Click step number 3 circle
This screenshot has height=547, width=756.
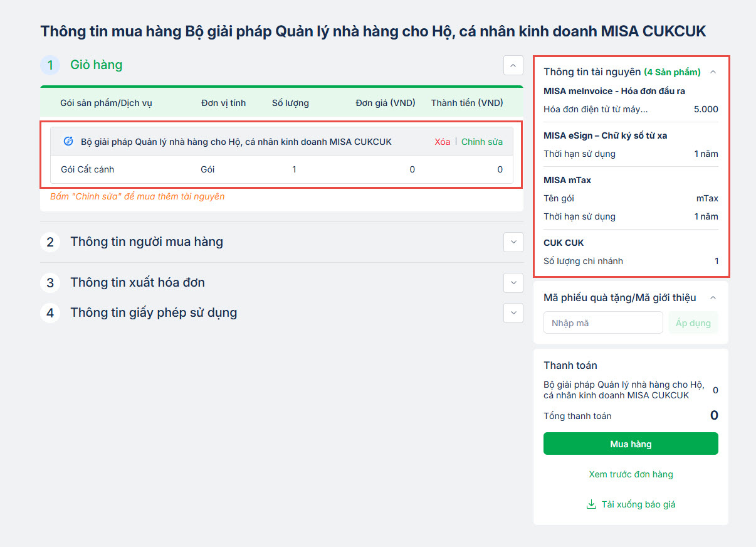coord(50,283)
